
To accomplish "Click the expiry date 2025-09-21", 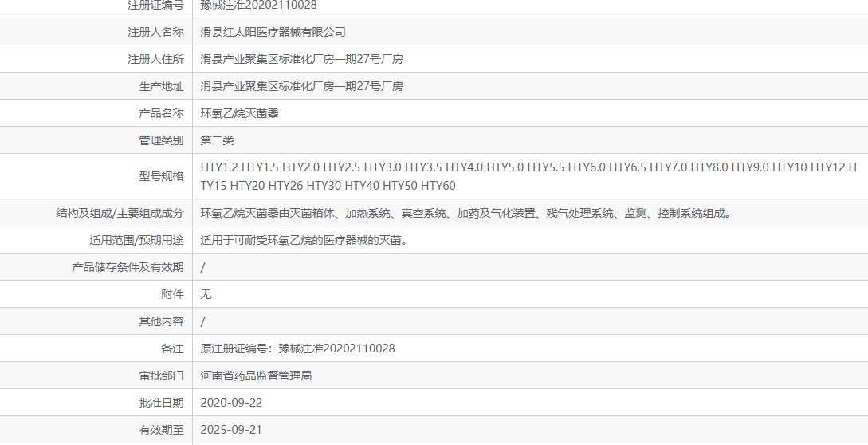I will (231, 430).
